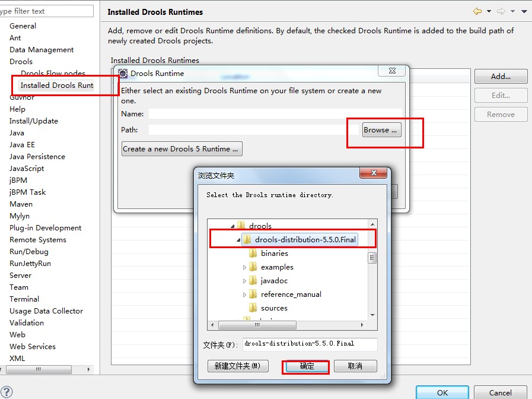Screen dimensions: 532x399
Task: Select Usage Data Collector category
Action: tap(46, 311)
